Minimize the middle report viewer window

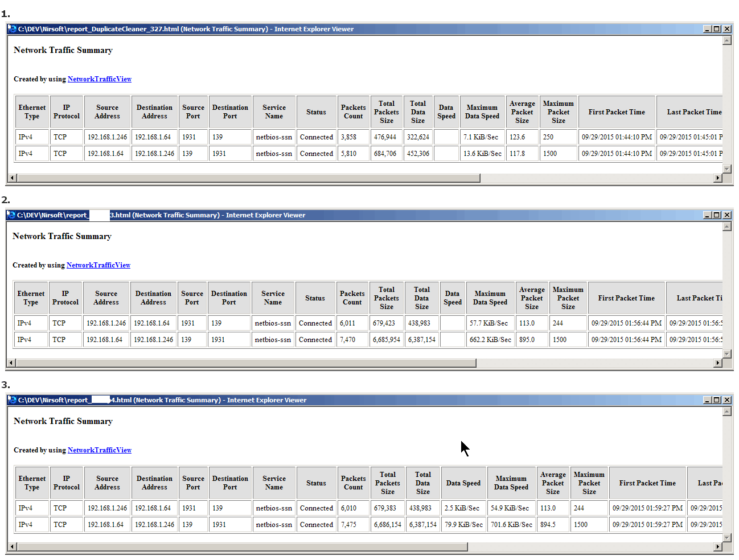pyautogui.click(x=707, y=215)
